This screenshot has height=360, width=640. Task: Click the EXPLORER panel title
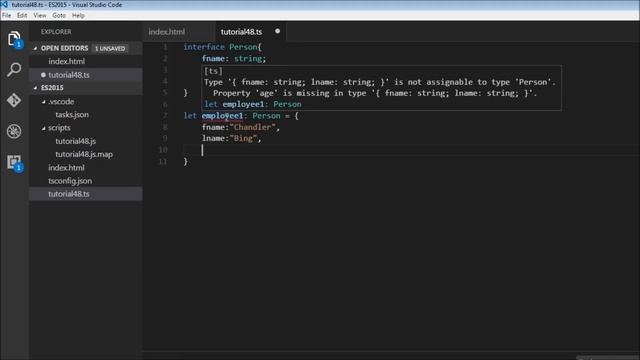[56, 32]
